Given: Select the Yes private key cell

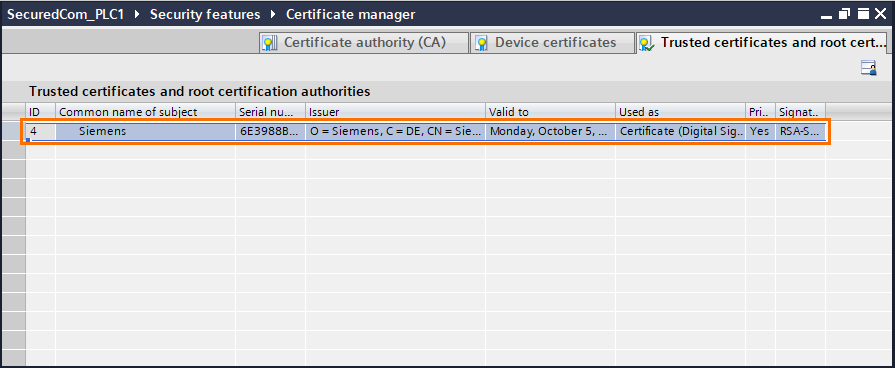Looking at the screenshot, I should pyautogui.click(x=761, y=131).
